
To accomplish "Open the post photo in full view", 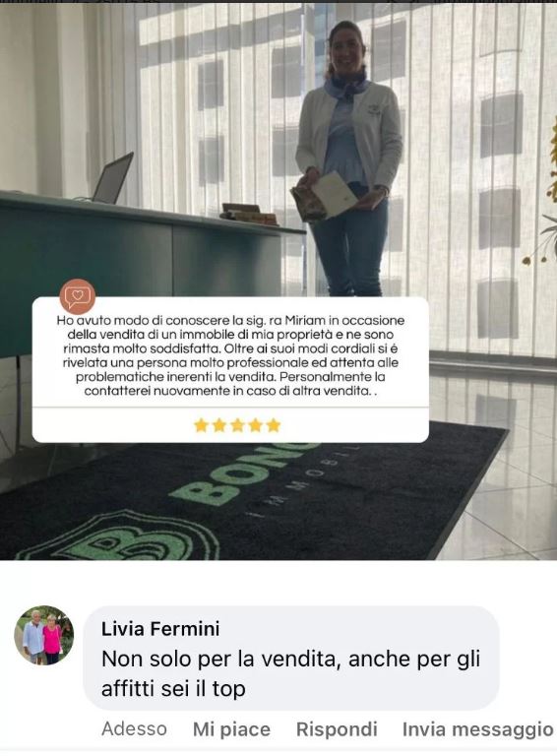I will 278,281.
